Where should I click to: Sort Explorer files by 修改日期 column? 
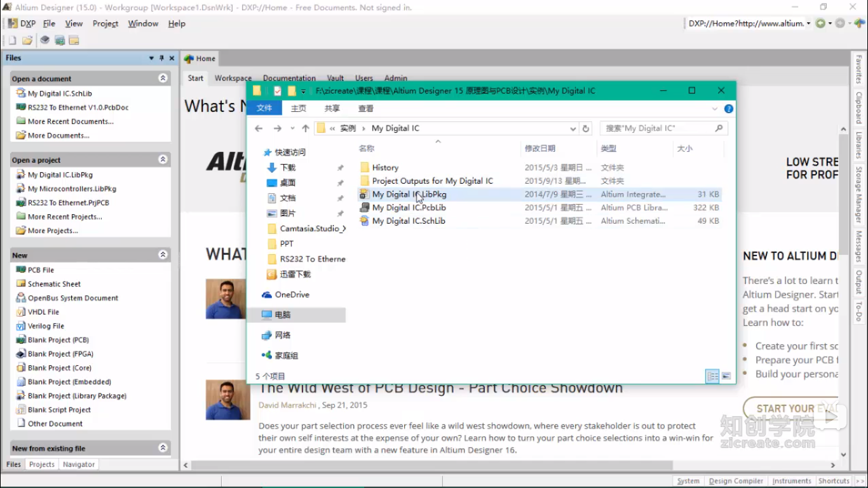(x=539, y=148)
